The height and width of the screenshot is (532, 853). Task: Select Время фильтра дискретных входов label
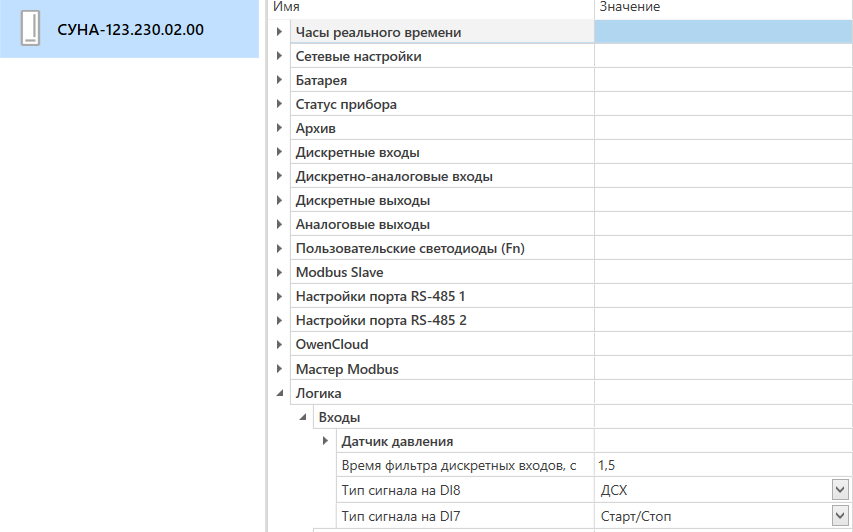point(459,466)
